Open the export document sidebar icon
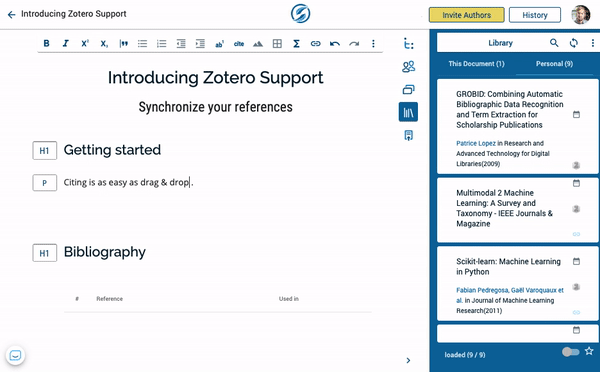The width and height of the screenshot is (600, 372). (408, 135)
